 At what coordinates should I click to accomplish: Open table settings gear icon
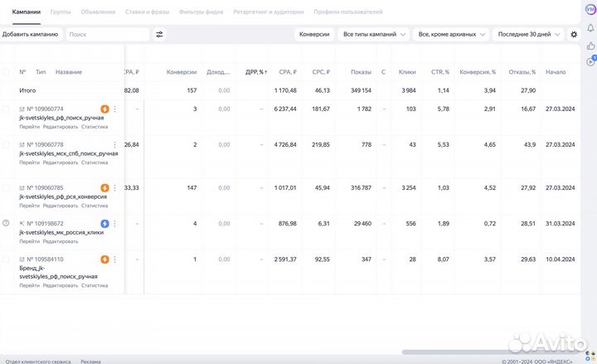click(x=574, y=35)
